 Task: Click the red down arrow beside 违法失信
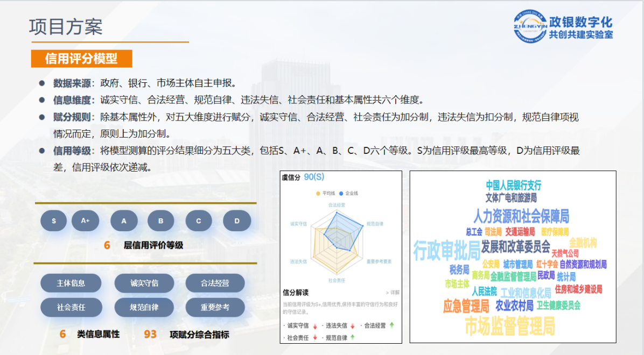[x=352, y=326]
